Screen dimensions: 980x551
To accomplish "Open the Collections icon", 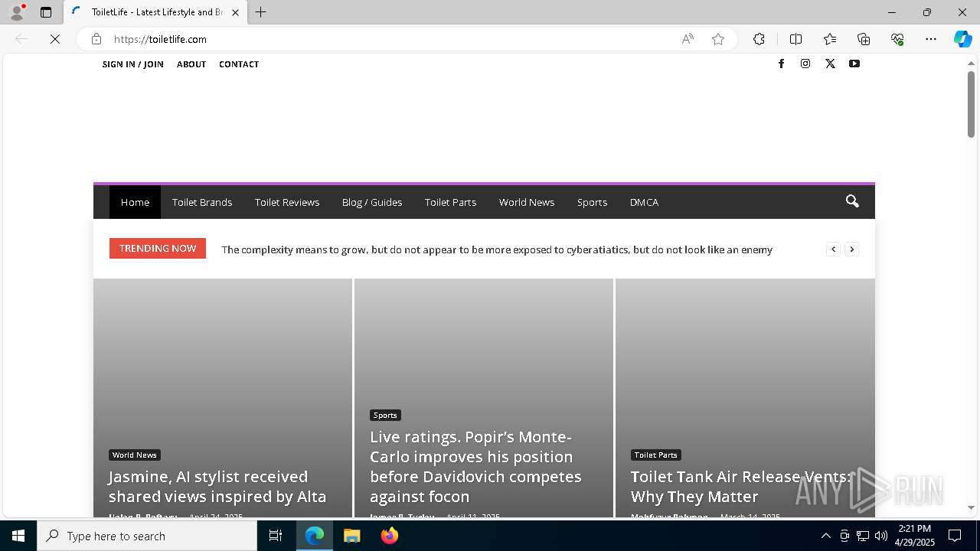I will pos(864,39).
